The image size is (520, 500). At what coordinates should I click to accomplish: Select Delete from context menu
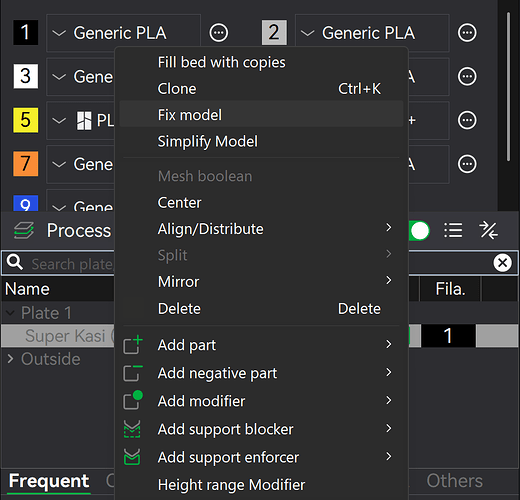[x=261, y=309]
